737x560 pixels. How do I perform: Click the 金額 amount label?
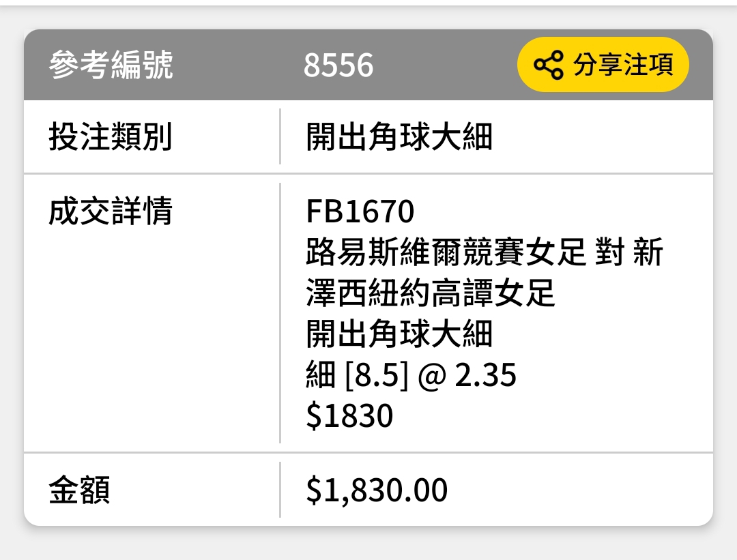pos(79,490)
